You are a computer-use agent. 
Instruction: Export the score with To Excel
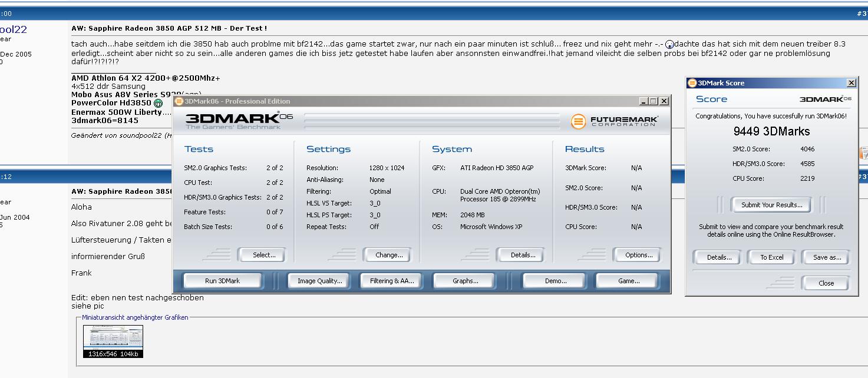pyautogui.click(x=771, y=257)
